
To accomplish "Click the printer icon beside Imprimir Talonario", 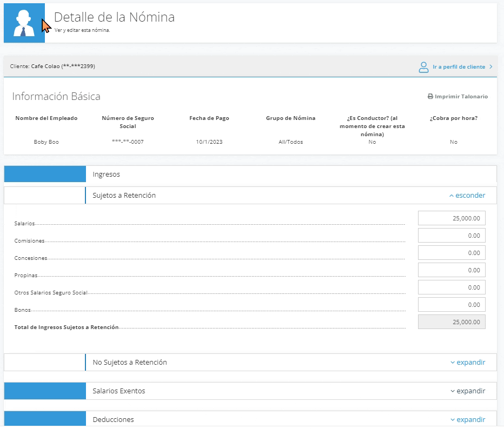I will [430, 96].
